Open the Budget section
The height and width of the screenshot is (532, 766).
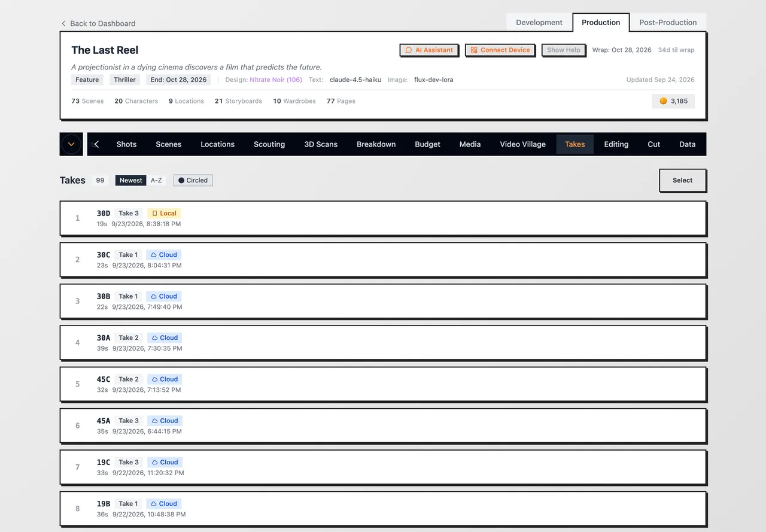tap(427, 144)
